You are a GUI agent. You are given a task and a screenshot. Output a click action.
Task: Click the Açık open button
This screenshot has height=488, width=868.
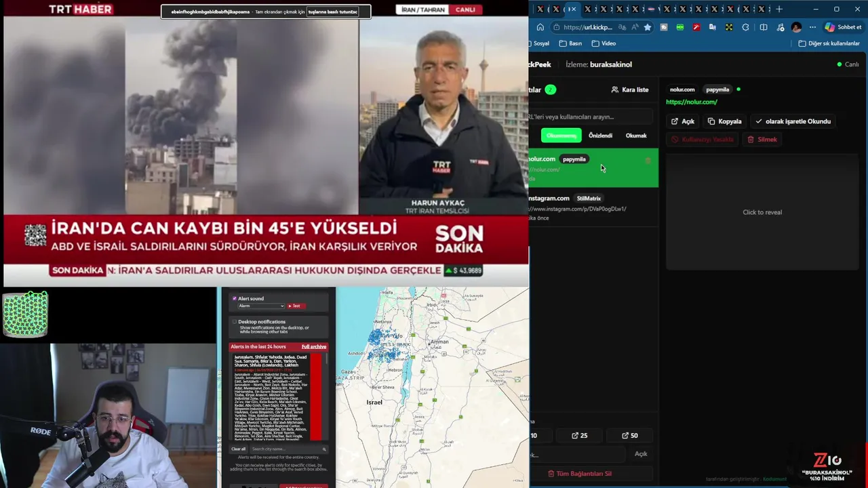tap(683, 121)
